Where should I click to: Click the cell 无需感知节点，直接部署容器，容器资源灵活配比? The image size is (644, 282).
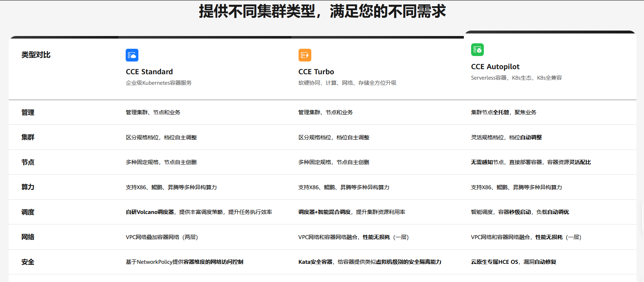pyautogui.click(x=531, y=162)
